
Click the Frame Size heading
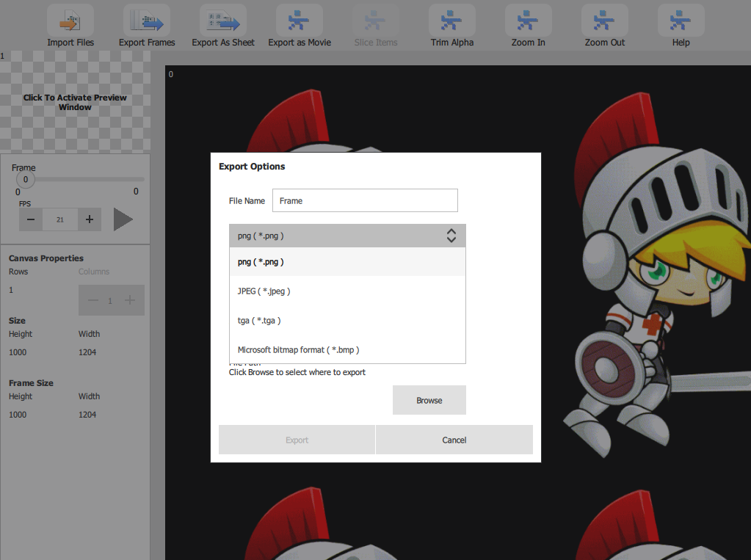(31, 383)
